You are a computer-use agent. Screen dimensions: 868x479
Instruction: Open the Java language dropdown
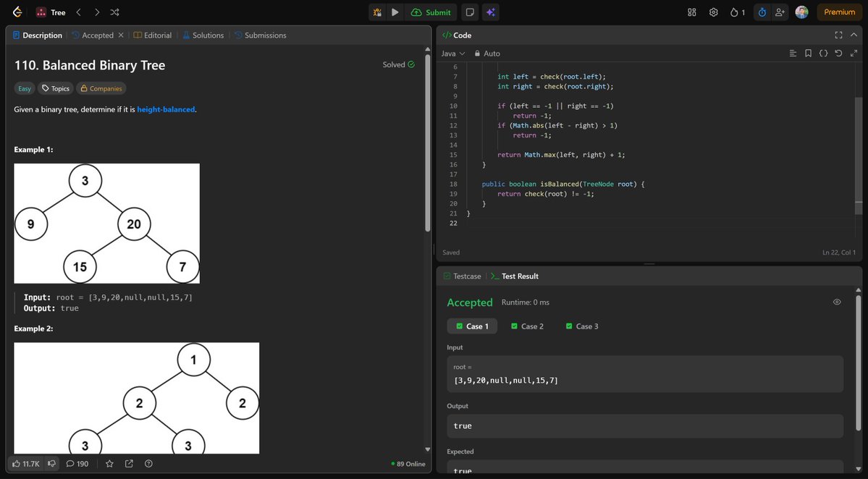tap(452, 53)
